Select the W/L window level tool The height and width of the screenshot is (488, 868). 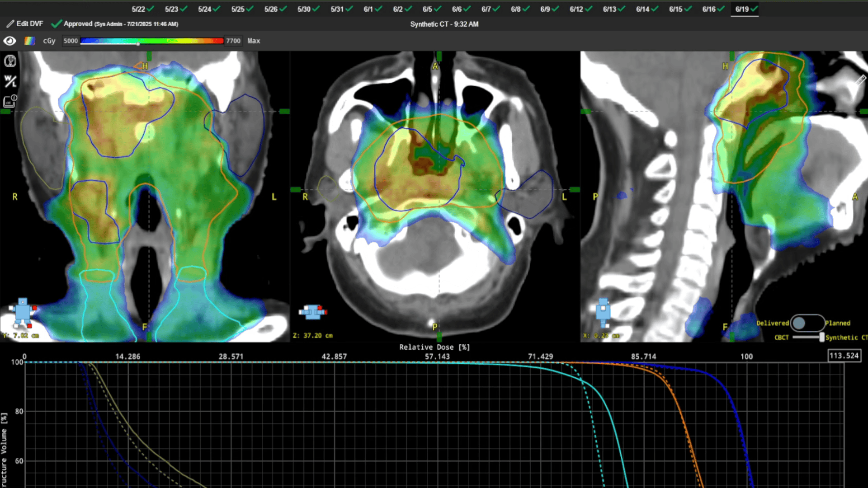(10, 81)
